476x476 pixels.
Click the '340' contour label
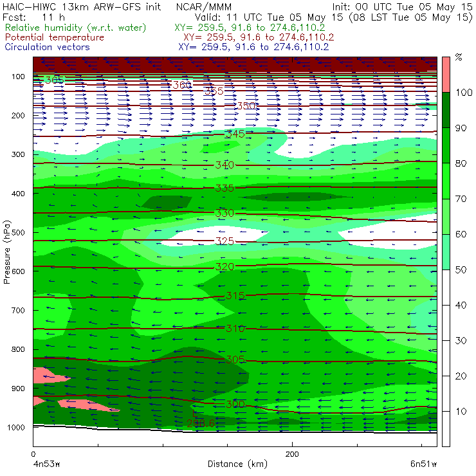pyautogui.click(x=224, y=165)
